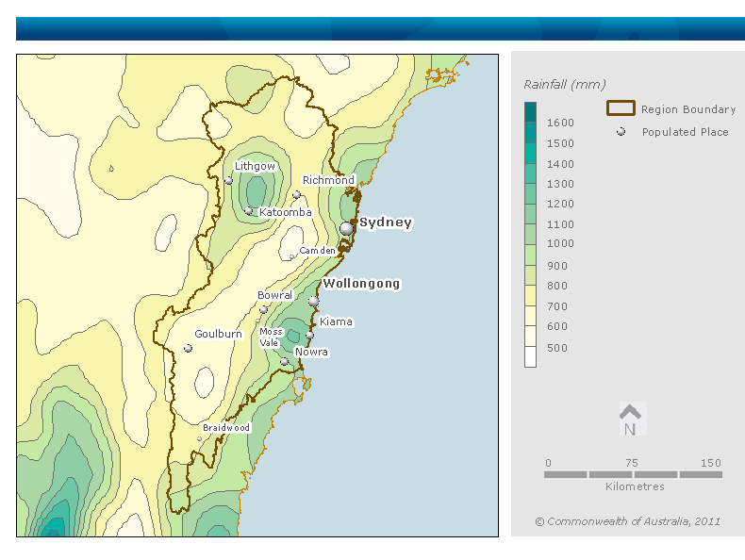Click the Camden town label

[317, 251]
